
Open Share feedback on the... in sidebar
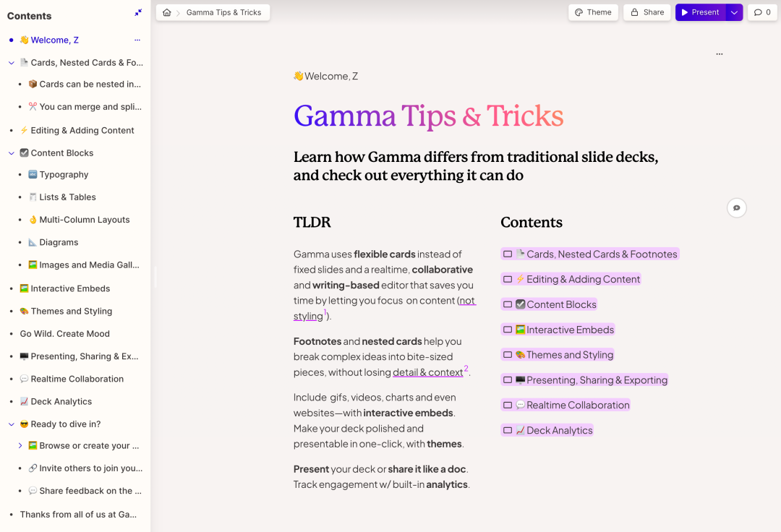coord(85,491)
